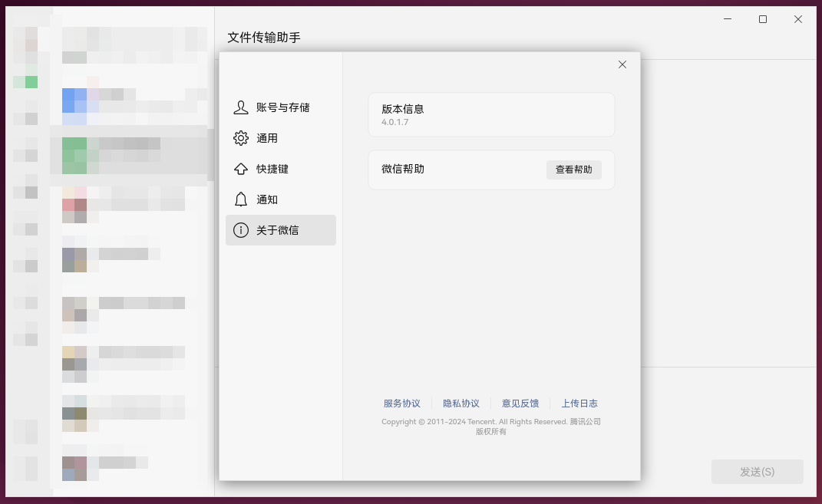This screenshot has width=822, height=504.
Task: Open the 意见反馈 link
Action: point(520,404)
